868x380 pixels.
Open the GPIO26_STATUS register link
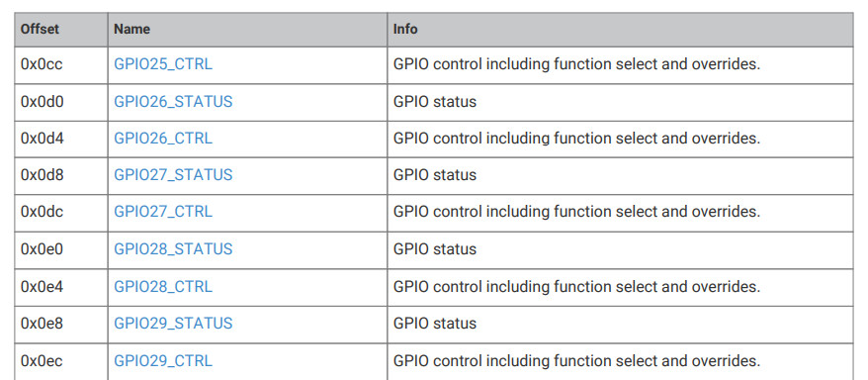coord(173,102)
